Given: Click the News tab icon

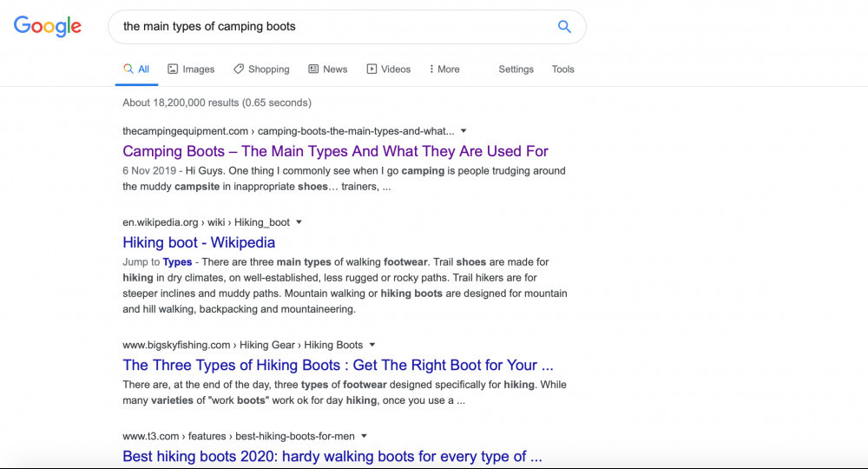Looking at the screenshot, I should [x=313, y=69].
